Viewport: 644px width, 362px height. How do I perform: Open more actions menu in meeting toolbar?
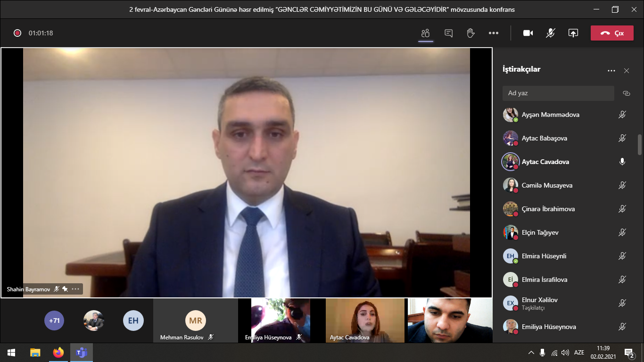[x=493, y=33]
